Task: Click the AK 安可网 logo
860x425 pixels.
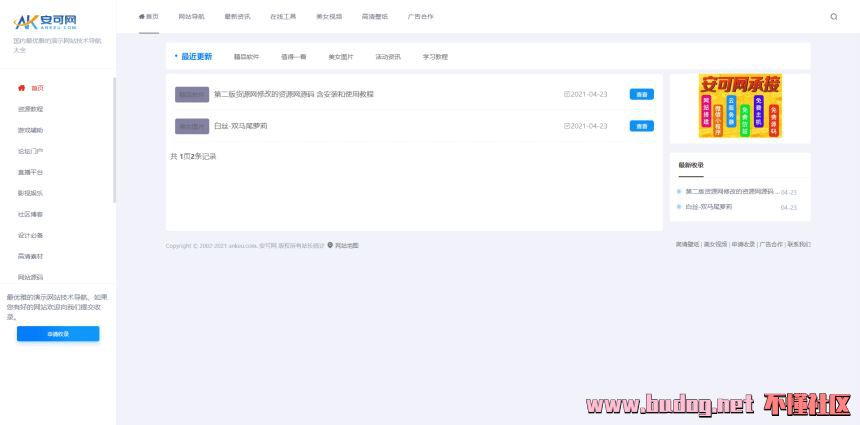Action: [45, 22]
